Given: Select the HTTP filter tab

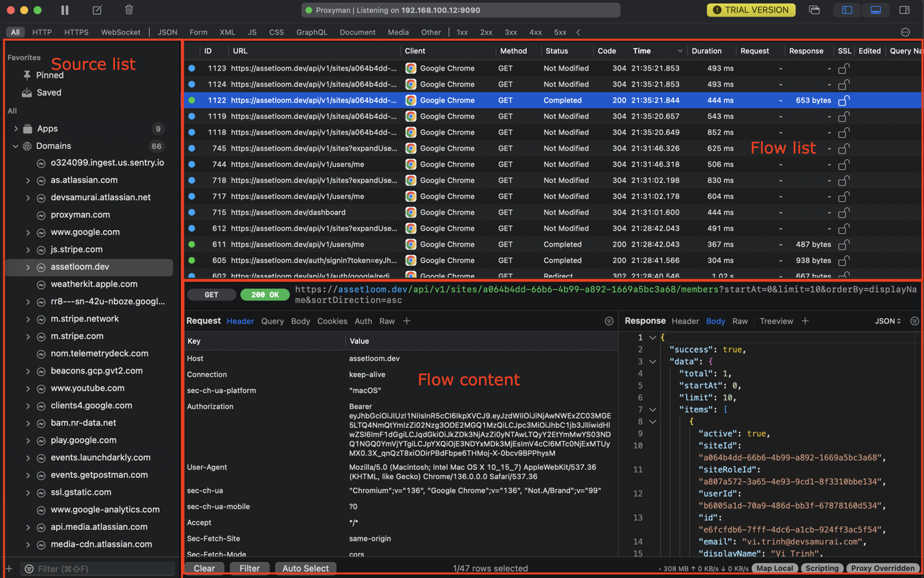Looking at the screenshot, I should tap(42, 32).
